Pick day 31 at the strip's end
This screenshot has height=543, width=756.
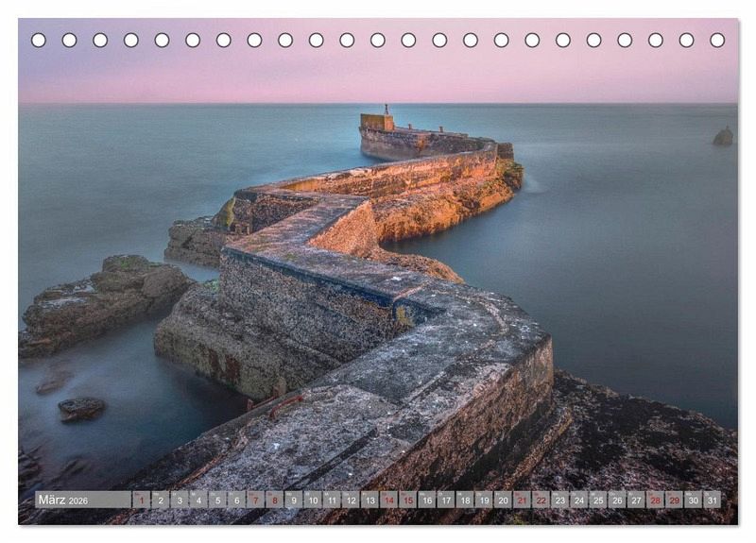[712, 500]
